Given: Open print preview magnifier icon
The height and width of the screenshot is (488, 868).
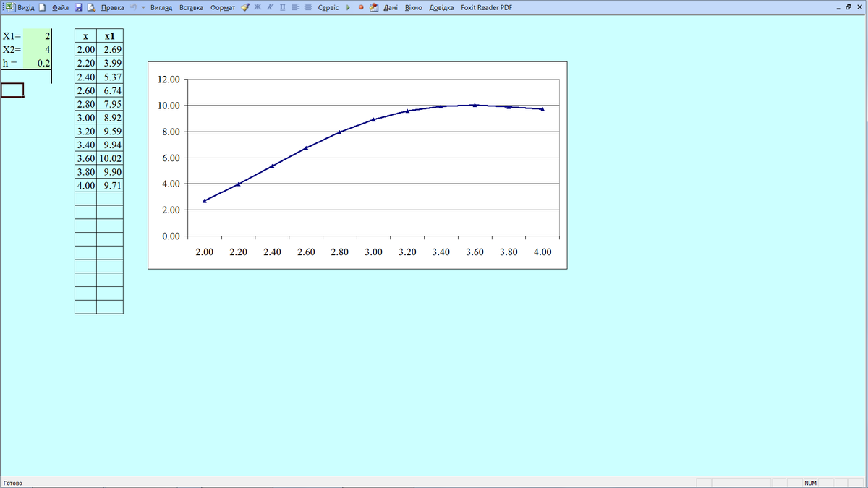Looking at the screenshot, I should pyautogui.click(x=91, y=7).
